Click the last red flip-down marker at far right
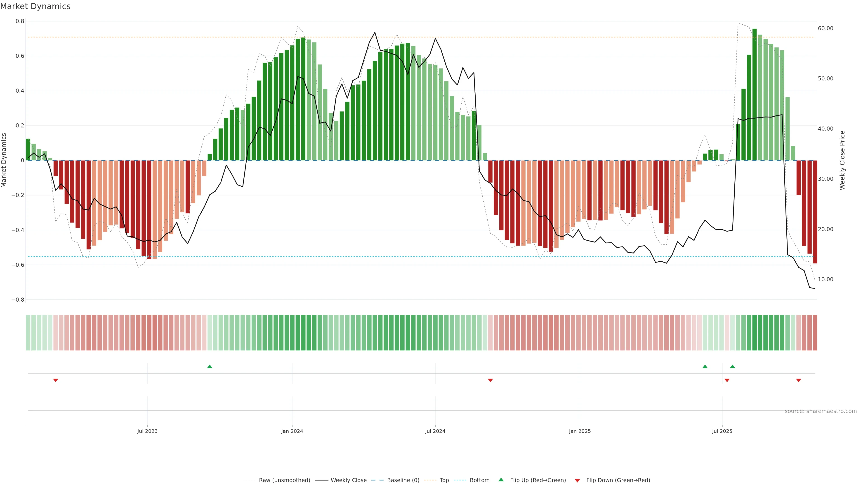This screenshot has width=868, height=488. tap(798, 380)
